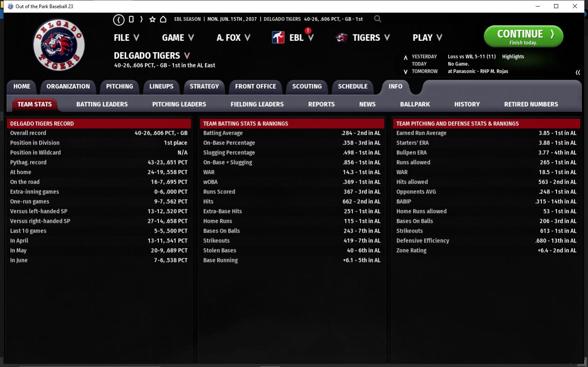Select the TEAM STATS subtab

(x=35, y=105)
